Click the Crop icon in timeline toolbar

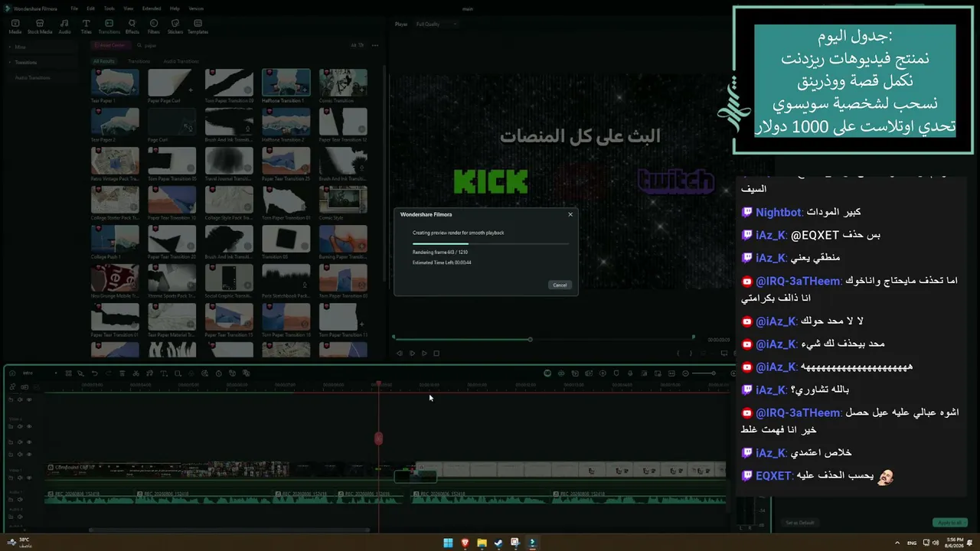pos(177,373)
